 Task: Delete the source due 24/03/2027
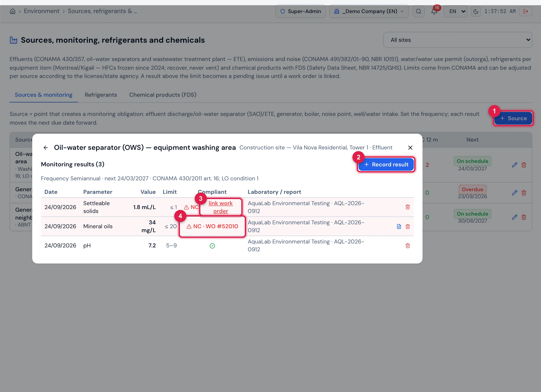click(524, 165)
